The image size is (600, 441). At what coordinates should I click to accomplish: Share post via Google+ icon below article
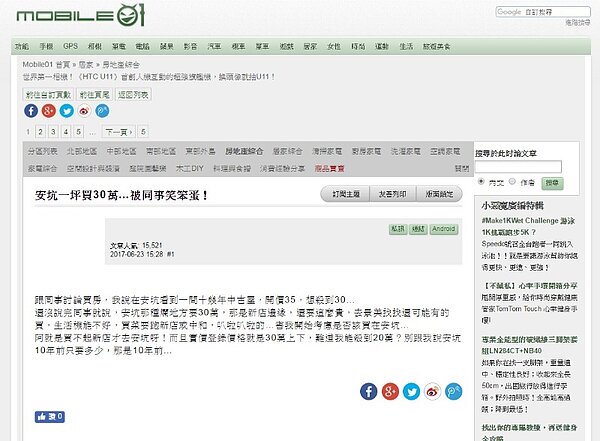pyautogui.click(x=390, y=391)
